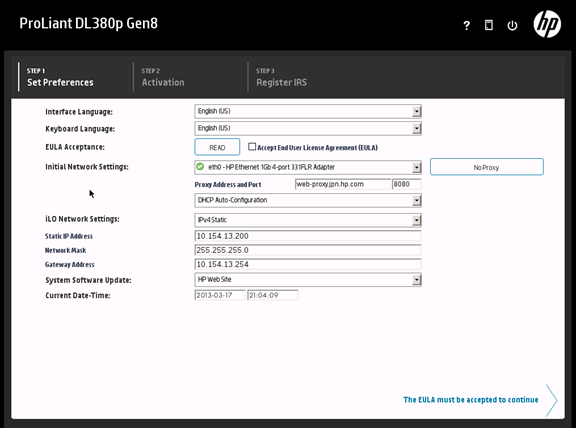This screenshot has width=576, height=428.
Task: Click the Static IP Address field
Action: click(308, 236)
